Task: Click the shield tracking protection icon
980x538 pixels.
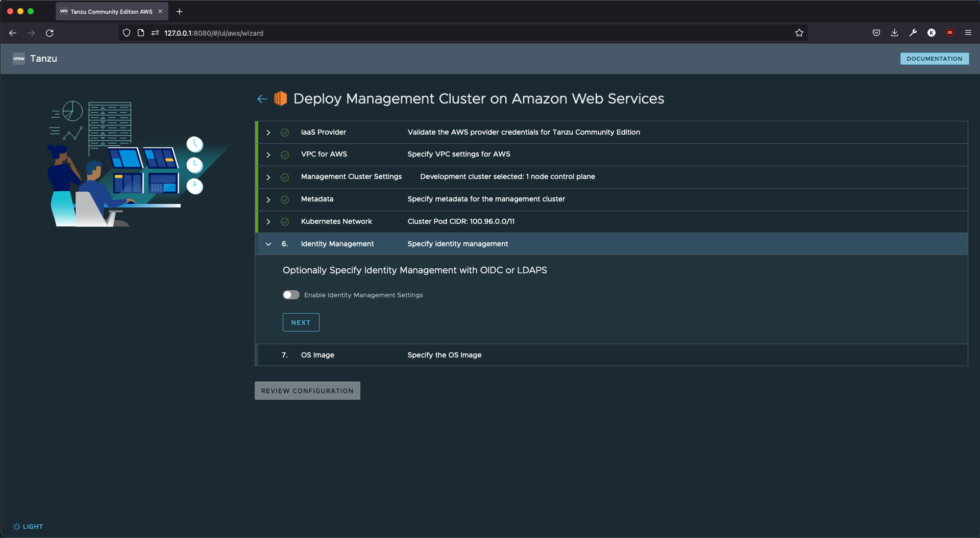Action: [x=127, y=33]
